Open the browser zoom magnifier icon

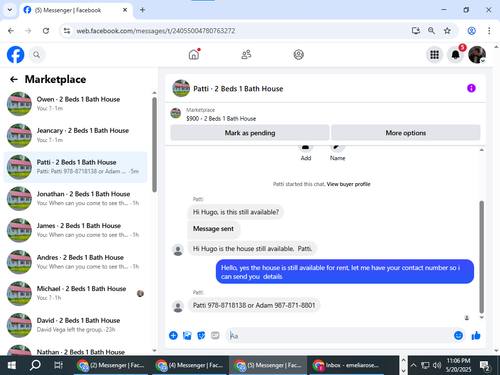431,31
